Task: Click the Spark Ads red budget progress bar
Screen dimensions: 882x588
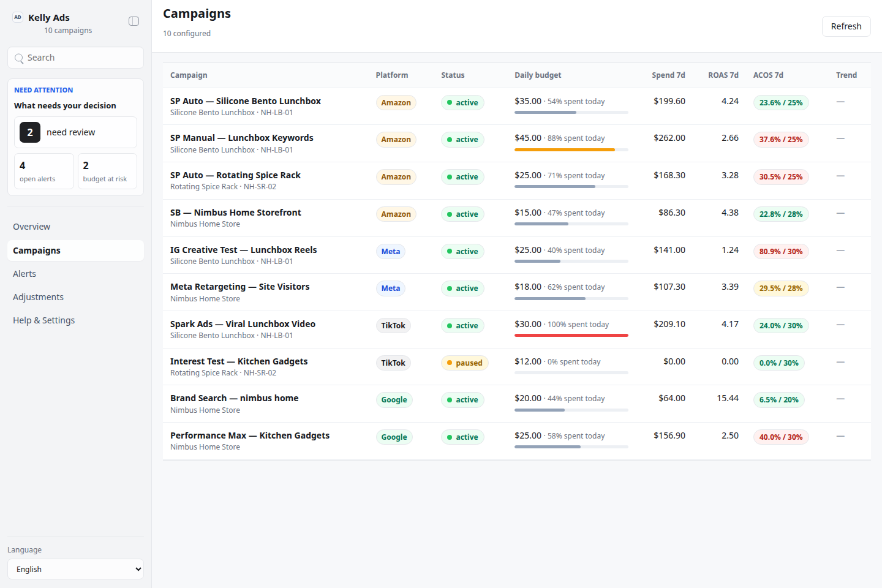Action: (x=571, y=336)
